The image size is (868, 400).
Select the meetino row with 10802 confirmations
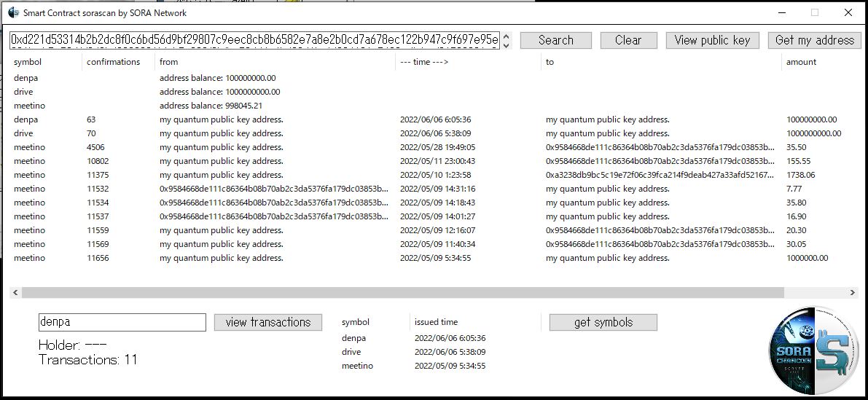pos(434,161)
